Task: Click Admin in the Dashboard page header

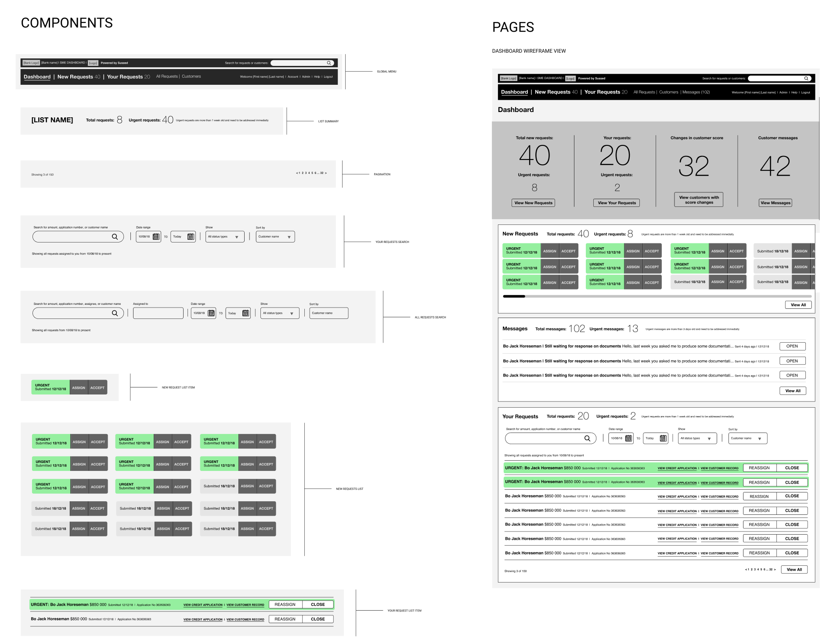Action: point(783,93)
